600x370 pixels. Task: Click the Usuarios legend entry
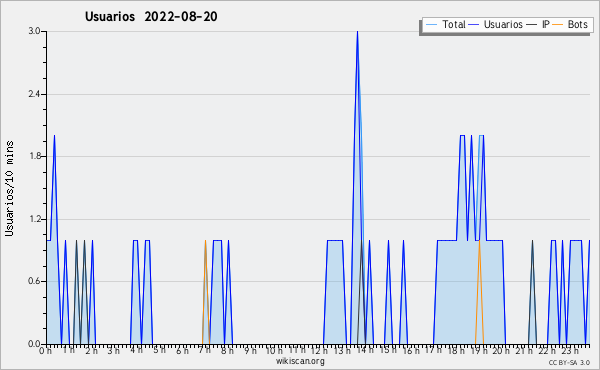(x=496, y=24)
